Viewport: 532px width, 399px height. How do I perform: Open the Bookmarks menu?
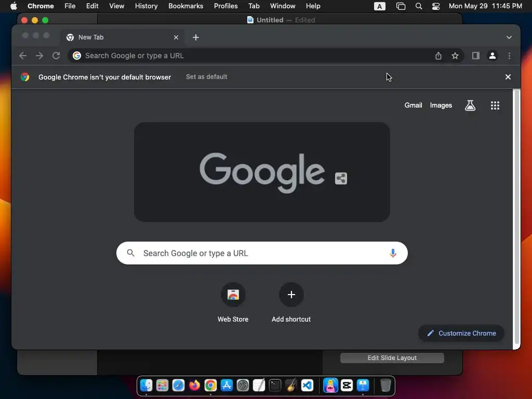point(185,6)
